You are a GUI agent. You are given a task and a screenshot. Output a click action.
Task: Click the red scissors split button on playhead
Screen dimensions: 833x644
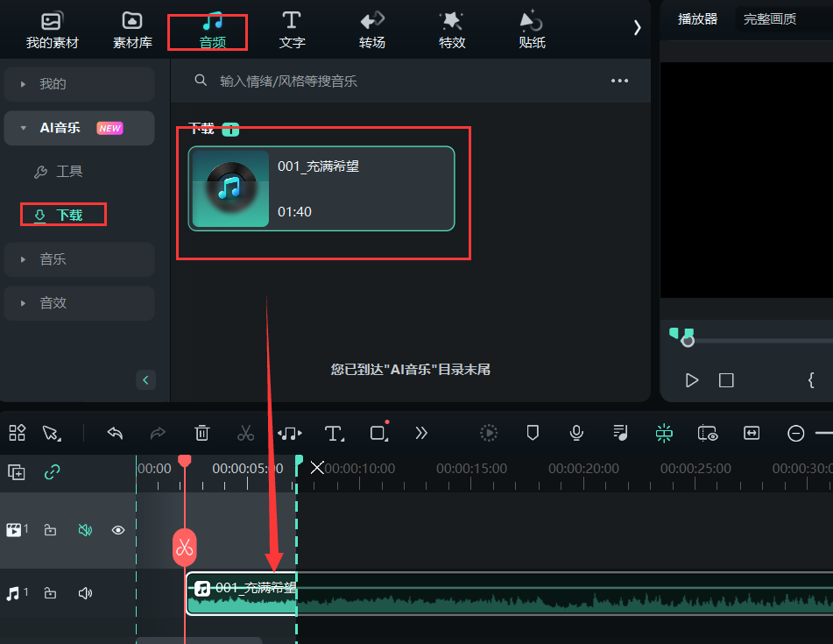pos(184,548)
